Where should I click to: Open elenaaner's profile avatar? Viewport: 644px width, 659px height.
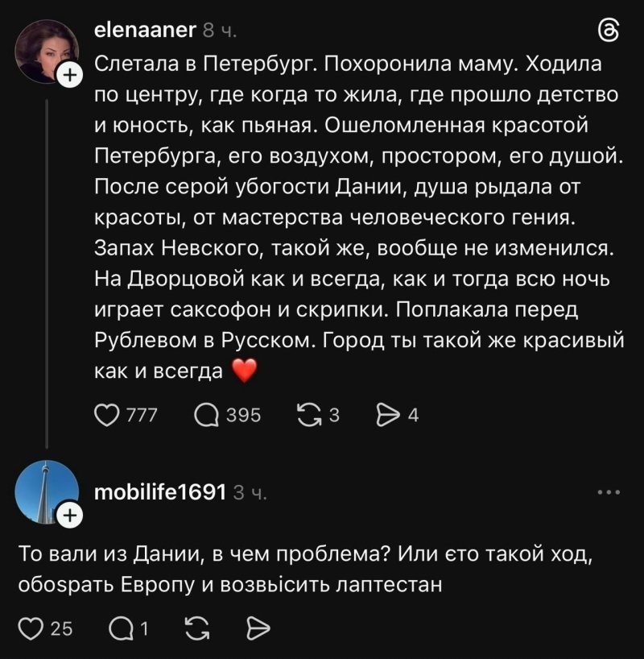(42, 42)
